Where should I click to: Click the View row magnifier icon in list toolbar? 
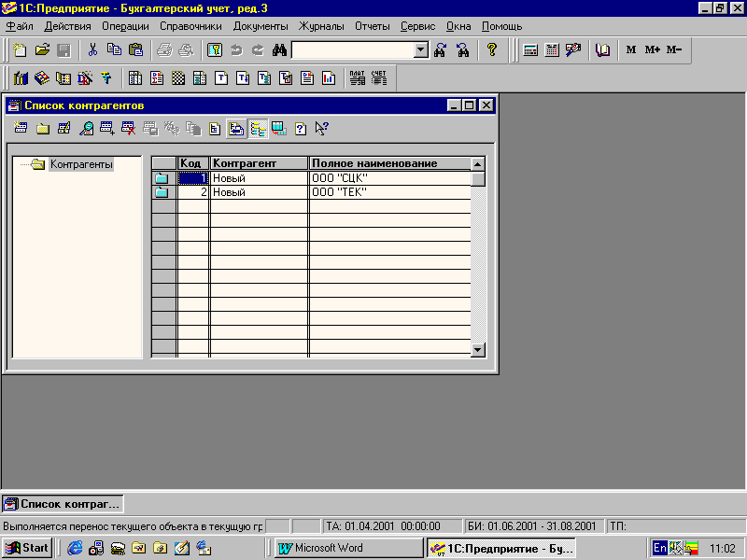coord(86,129)
